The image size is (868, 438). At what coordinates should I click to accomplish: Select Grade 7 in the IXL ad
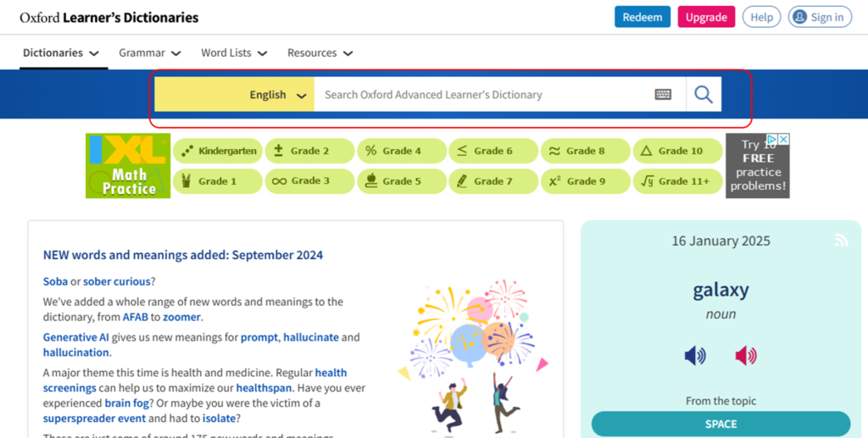point(493,180)
